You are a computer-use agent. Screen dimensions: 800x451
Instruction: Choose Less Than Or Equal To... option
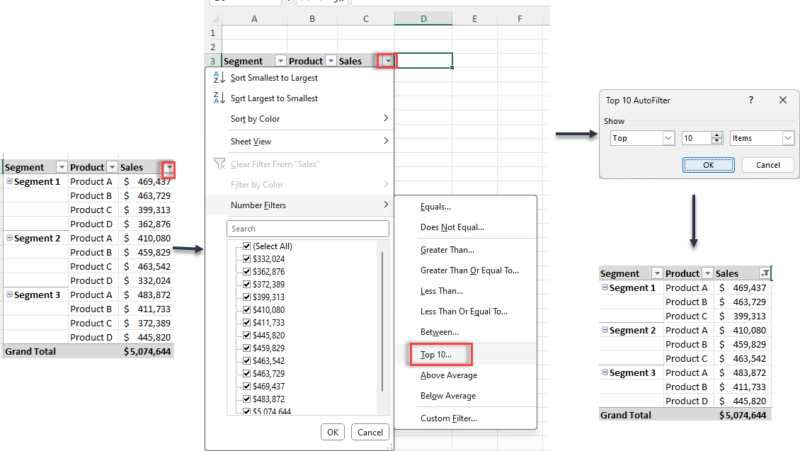pyautogui.click(x=464, y=311)
